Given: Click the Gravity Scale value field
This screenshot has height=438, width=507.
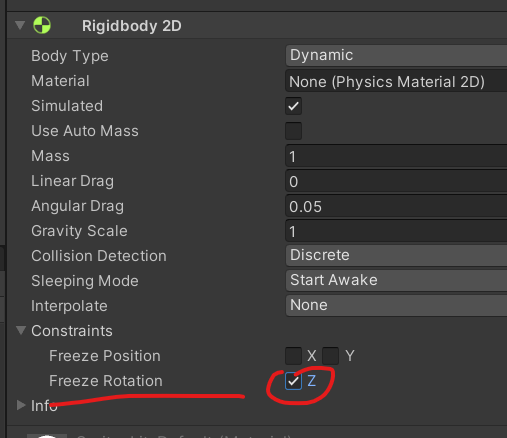Looking at the screenshot, I should [x=396, y=231].
